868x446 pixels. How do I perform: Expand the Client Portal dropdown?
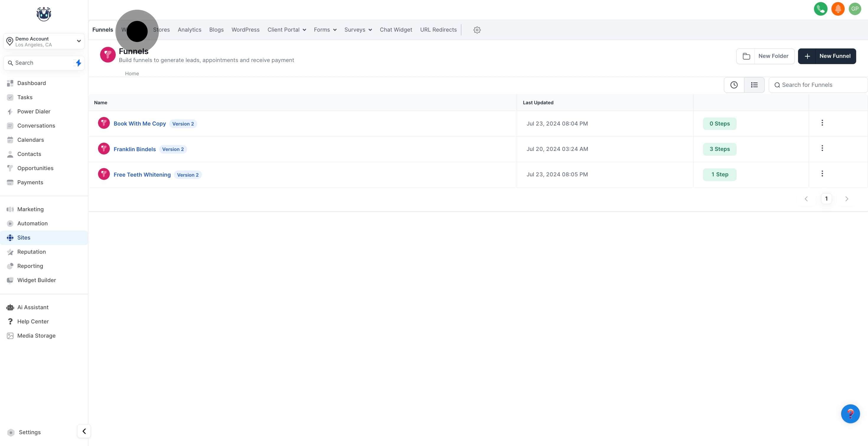click(286, 30)
